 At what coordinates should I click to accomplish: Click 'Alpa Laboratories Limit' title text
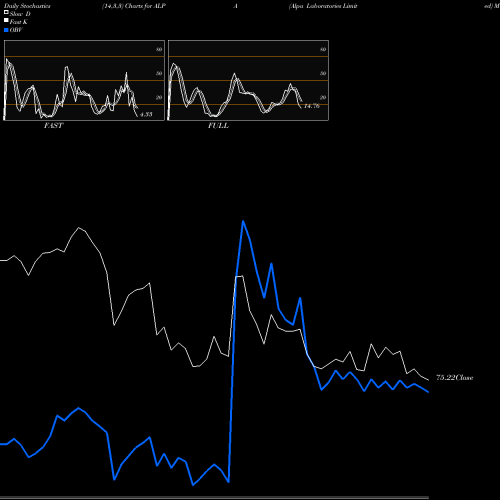[323, 6]
